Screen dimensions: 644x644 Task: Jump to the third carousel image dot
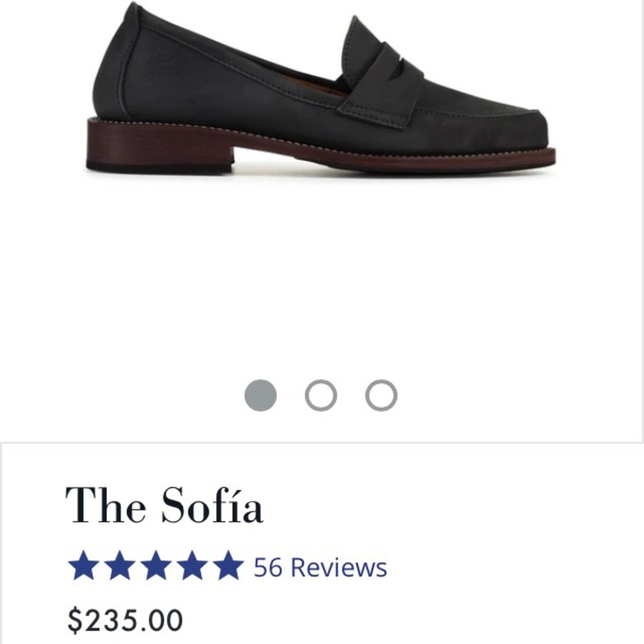tap(381, 395)
